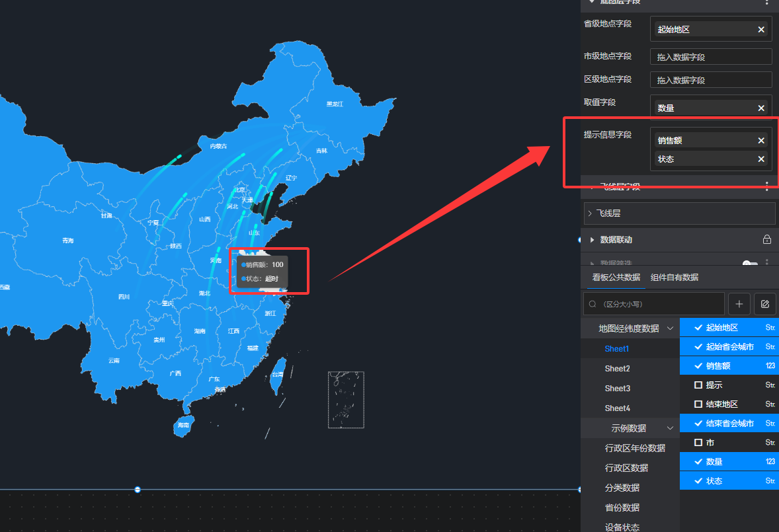Remove the 起始地区 field tag
779x532 pixels.
click(760, 29)
